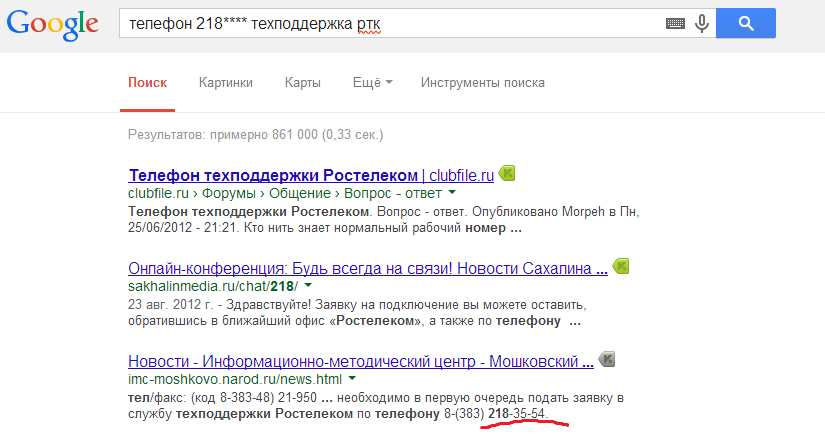Click grey Kaspersky badge next to Moshkovsky result

[x=607, y=359]
